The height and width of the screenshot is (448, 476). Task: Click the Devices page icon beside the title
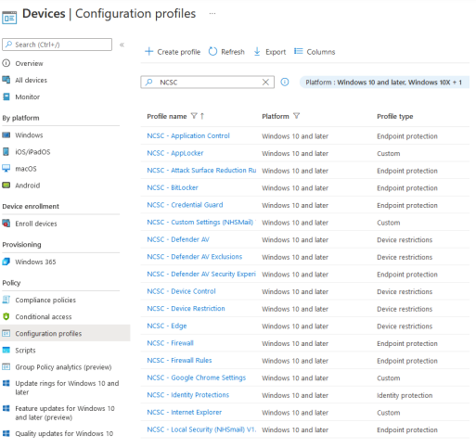click(9, 18)
